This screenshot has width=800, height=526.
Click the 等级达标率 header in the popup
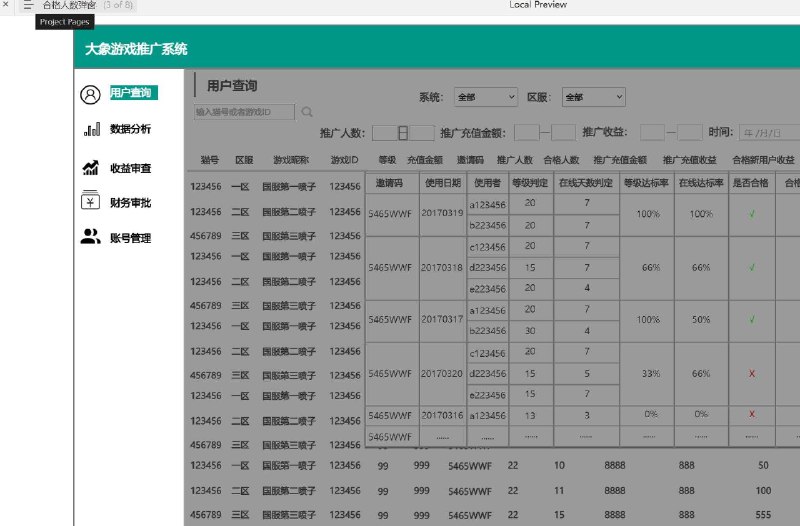coord(646,183)
